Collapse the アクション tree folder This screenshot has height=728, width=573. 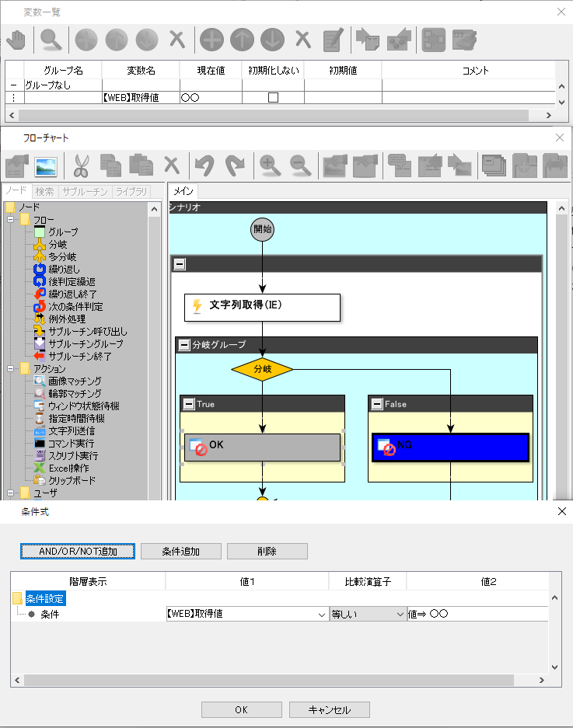(x=12, y=369)
